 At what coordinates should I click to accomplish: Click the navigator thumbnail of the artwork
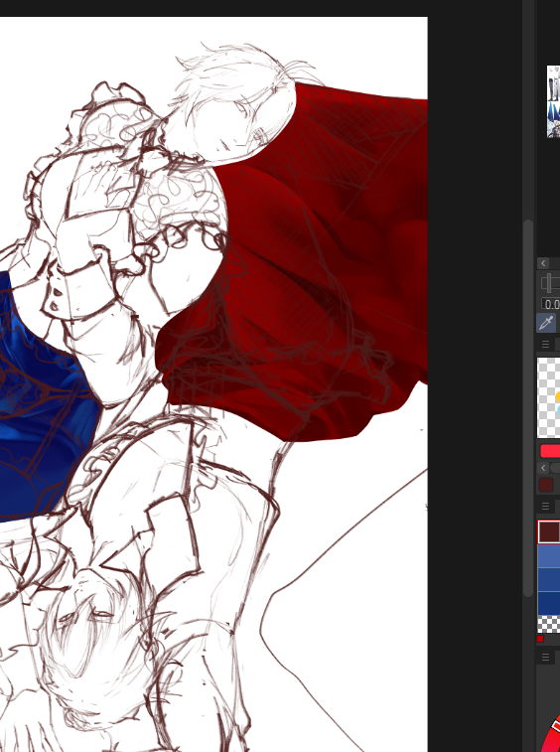(553, 101)
